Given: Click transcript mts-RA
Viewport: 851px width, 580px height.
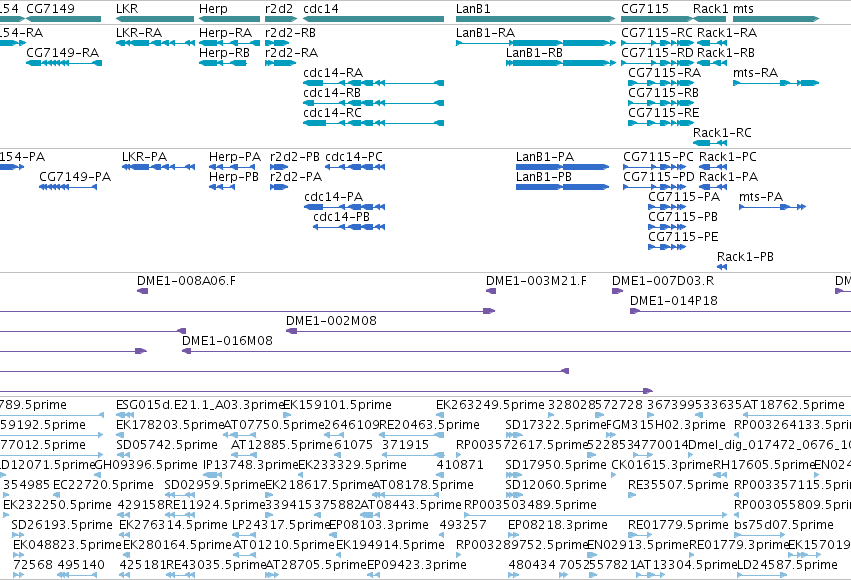Looking at the screenshot, I should tap(776, 83).
